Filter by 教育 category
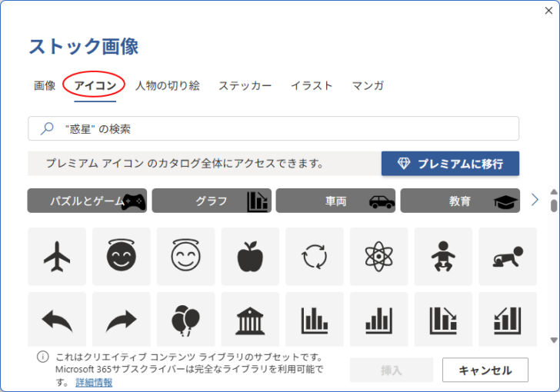 click(460, 201)
